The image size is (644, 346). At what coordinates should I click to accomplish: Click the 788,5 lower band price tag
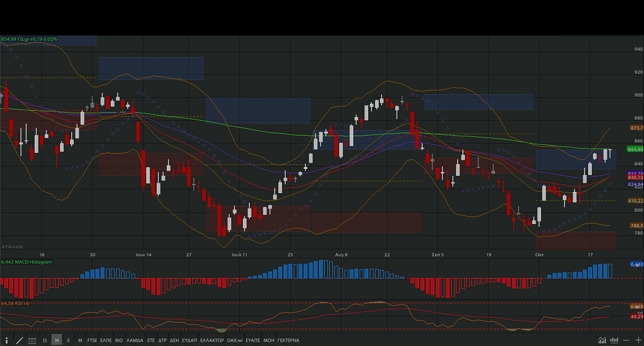637,225
